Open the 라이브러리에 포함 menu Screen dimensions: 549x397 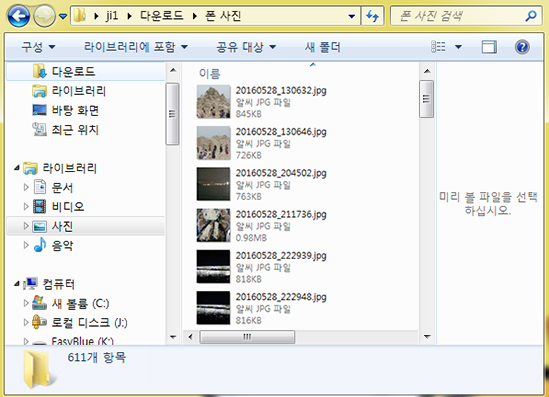[x=135, y=47]
